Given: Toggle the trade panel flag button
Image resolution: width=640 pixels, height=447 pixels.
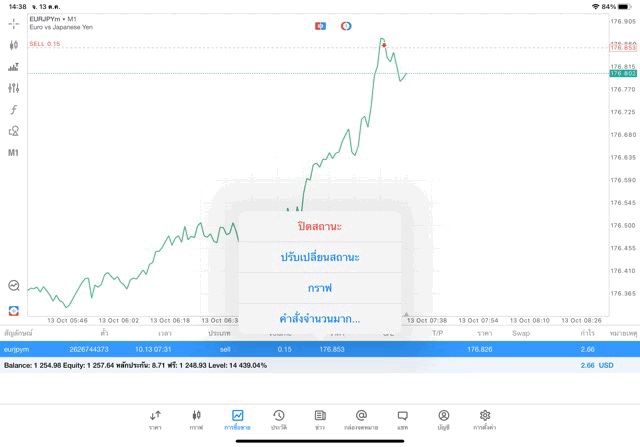Looking at the screenshot, I should pos(320,25).
